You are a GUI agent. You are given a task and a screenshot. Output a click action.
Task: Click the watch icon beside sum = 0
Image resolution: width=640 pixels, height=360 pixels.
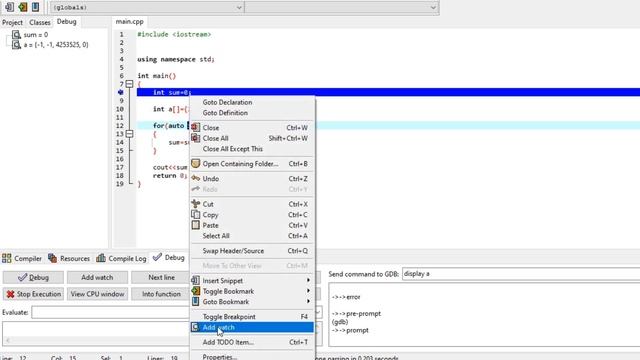(16, 35)
